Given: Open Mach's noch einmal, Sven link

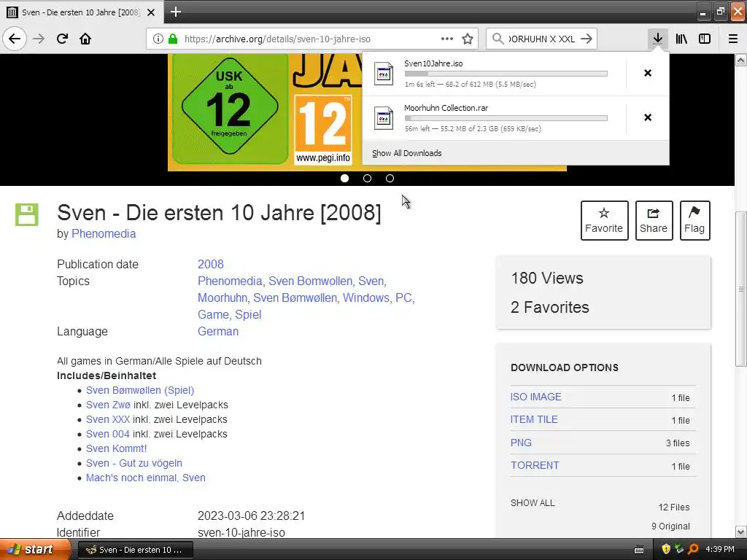Looking at the screenshot, I should pyautogui.click(x=146, y=478).
